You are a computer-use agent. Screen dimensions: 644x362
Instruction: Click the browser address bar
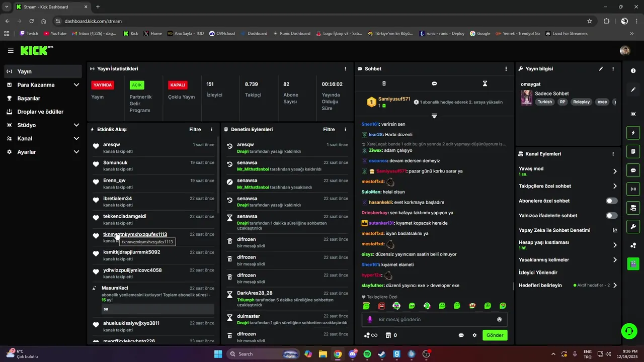[x=322, y=21]
